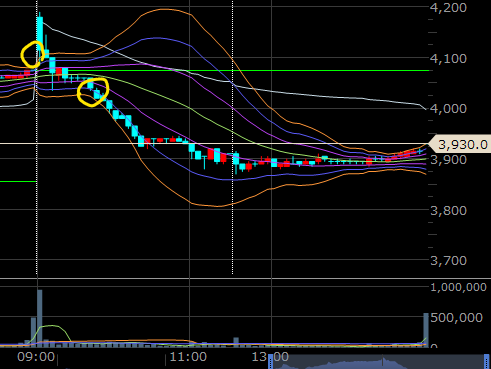
Task: Grab the right blue range slider handle
Action: 487,362
